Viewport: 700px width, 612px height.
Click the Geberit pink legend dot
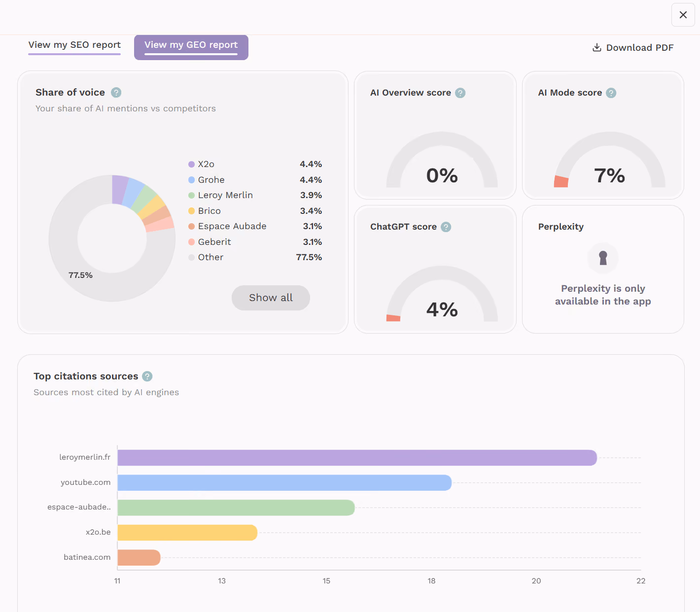pos(191,242)
